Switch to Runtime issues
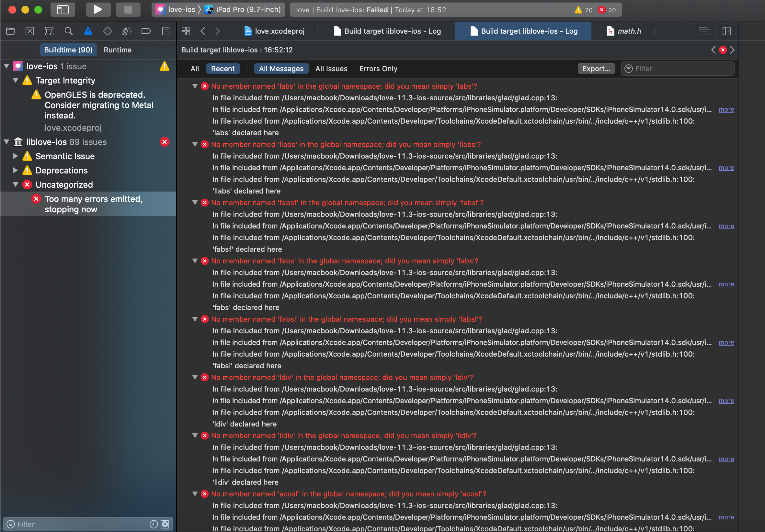Viewport: 765px width, 532px height. click(118, 50)
